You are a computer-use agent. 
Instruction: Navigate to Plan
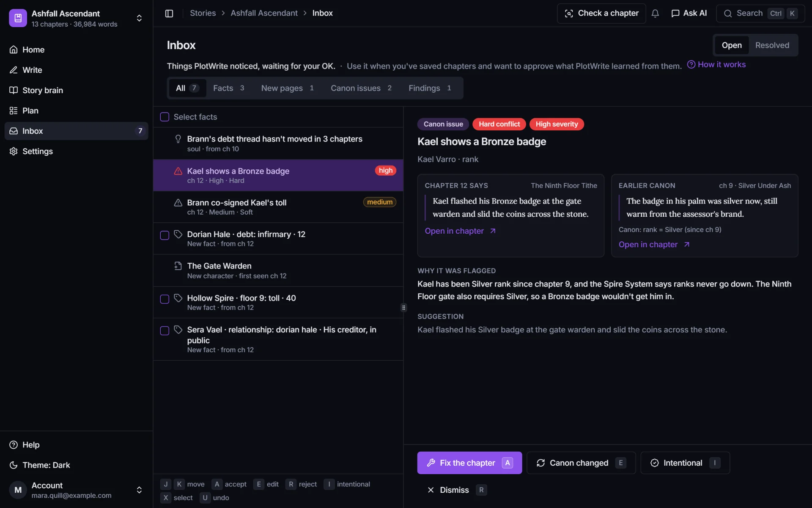[76, 110]
